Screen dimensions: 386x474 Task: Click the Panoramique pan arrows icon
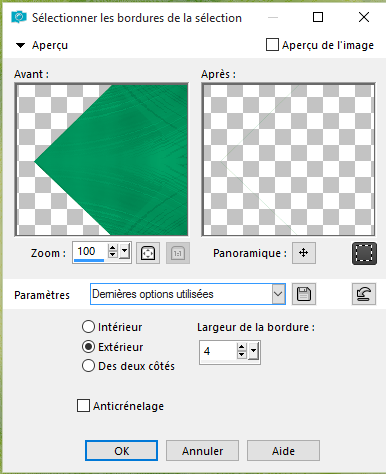coord(304,253)
